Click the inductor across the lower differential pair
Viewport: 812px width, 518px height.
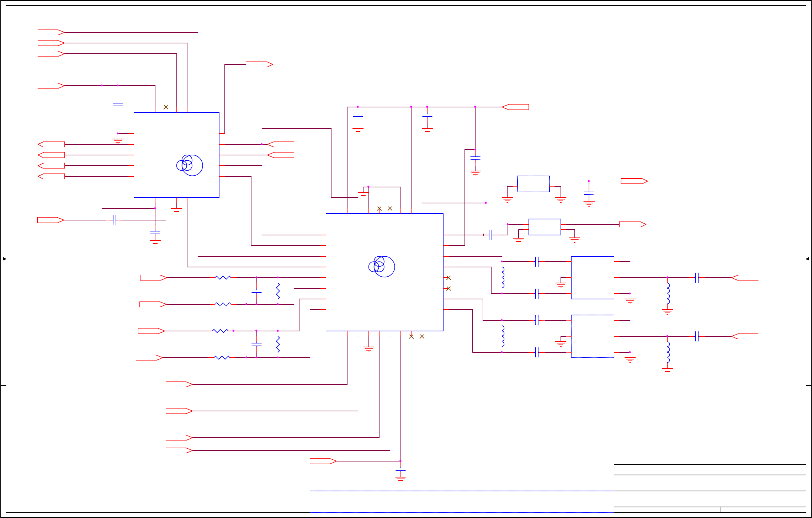click(x=503, y=336)
